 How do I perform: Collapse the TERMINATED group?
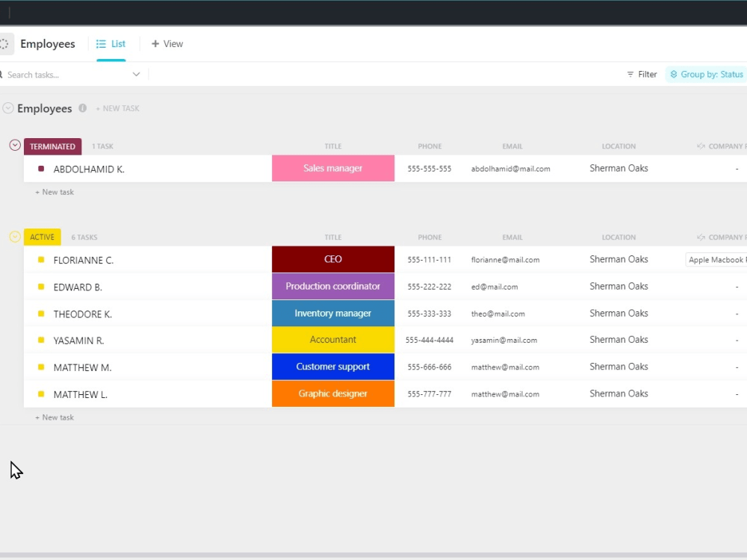14,145
